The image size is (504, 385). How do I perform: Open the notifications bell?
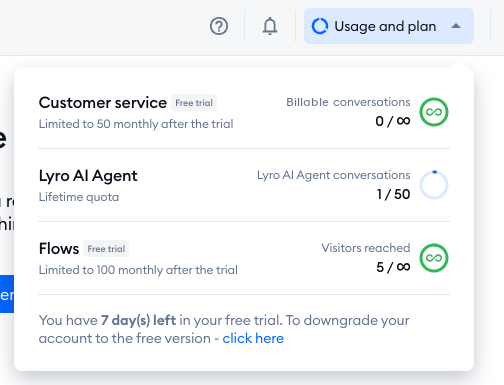[270, 26]
